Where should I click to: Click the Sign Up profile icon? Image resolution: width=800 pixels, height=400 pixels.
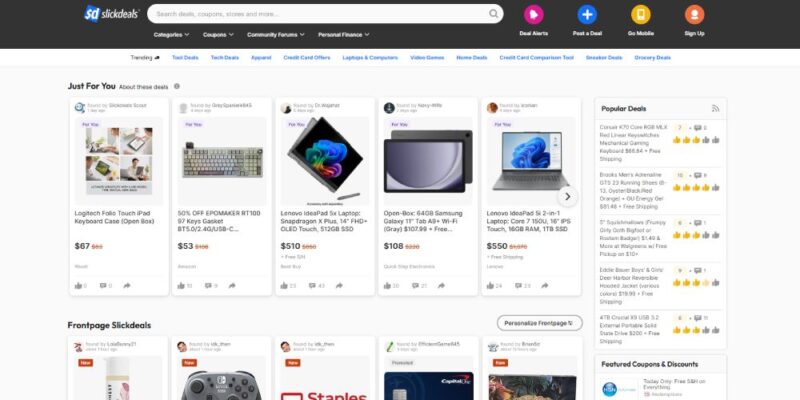[x=694, y=14]
